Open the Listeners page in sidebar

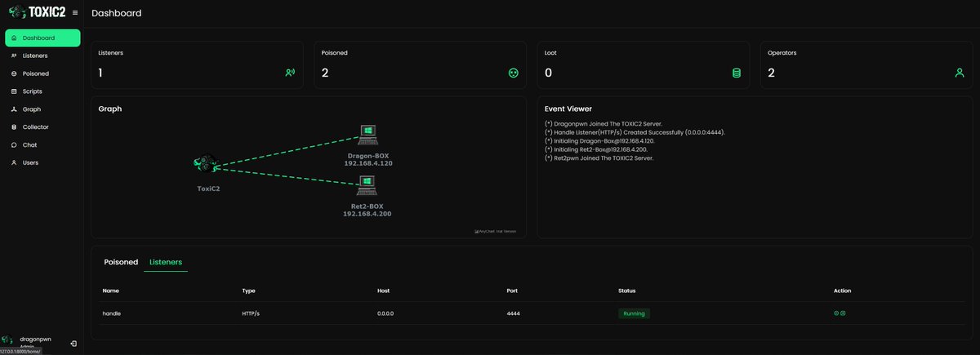[42, 55]
